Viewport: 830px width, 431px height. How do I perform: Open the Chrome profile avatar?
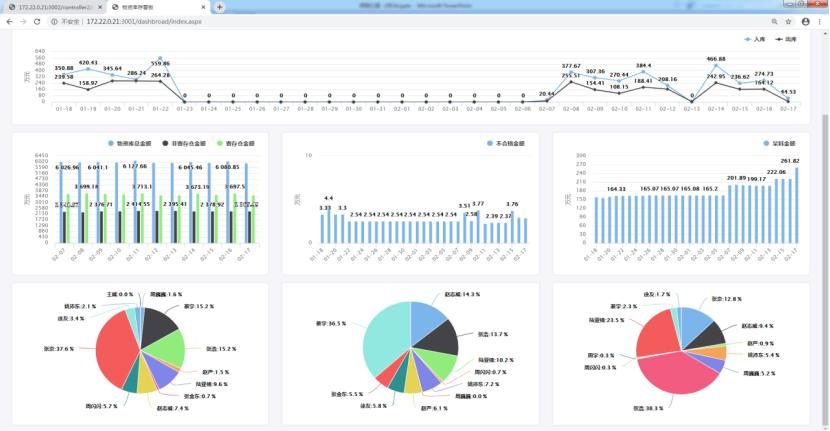coord(805,21)
